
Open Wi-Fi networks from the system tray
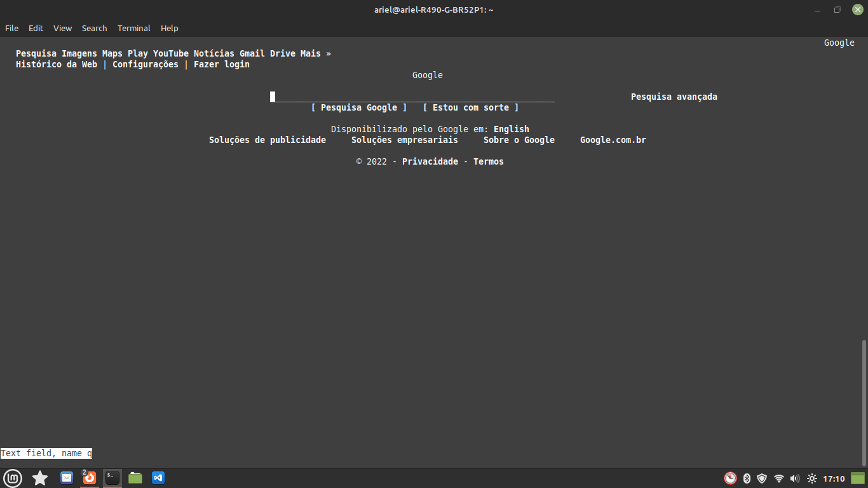[779, 478]
